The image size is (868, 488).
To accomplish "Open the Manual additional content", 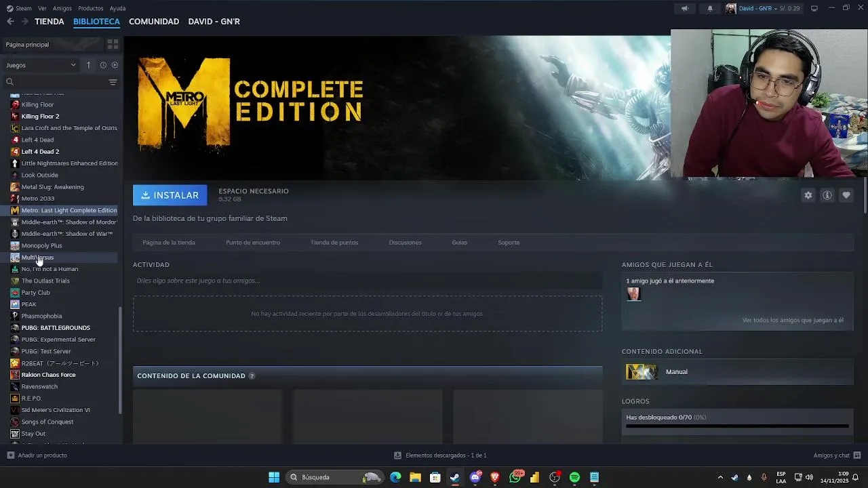I will 738,371.
